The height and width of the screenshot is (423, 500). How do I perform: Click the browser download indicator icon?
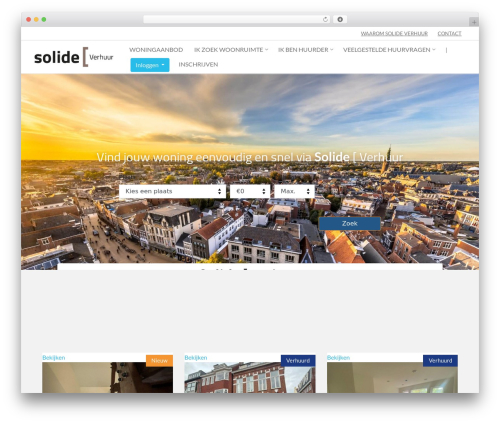[x=340, y=20]
